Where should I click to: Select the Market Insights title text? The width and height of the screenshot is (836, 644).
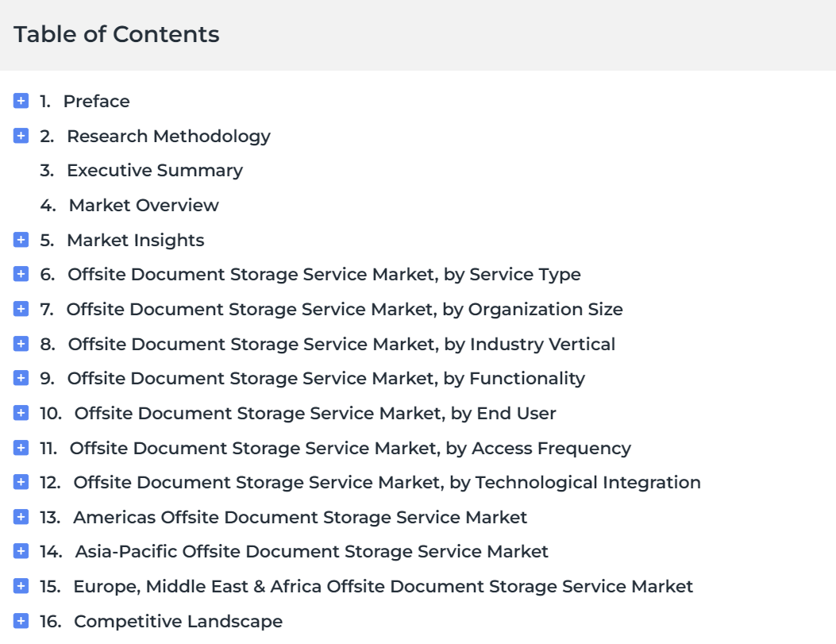(136, 241)
